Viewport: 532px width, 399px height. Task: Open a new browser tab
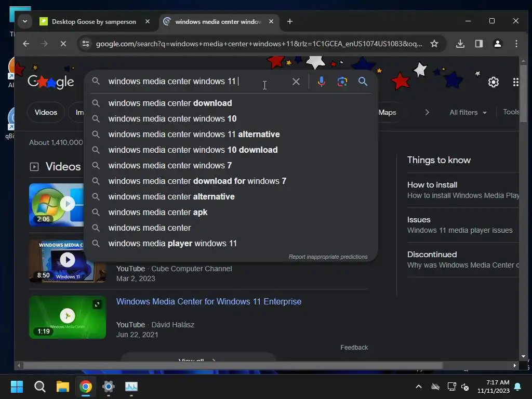290,21
